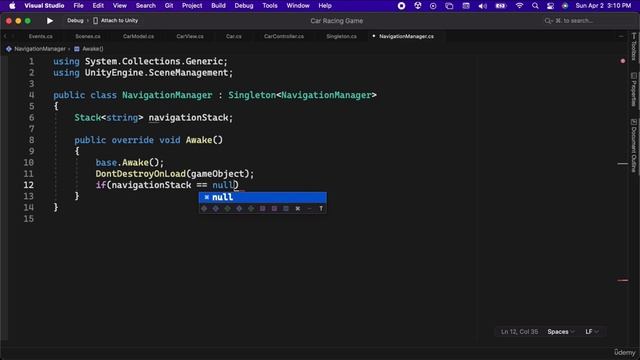Screen dimensions: 640x360
Task: Toggle the fourth completion filter icon
Action: pos(239,209)
